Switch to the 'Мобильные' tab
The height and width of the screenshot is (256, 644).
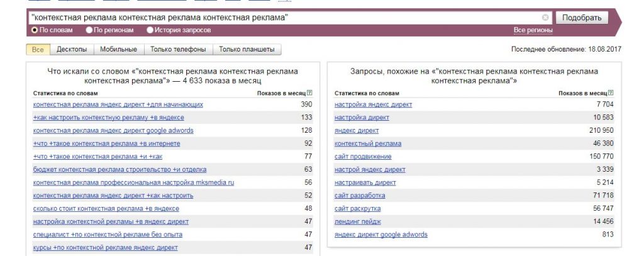[x=119, y=50]
